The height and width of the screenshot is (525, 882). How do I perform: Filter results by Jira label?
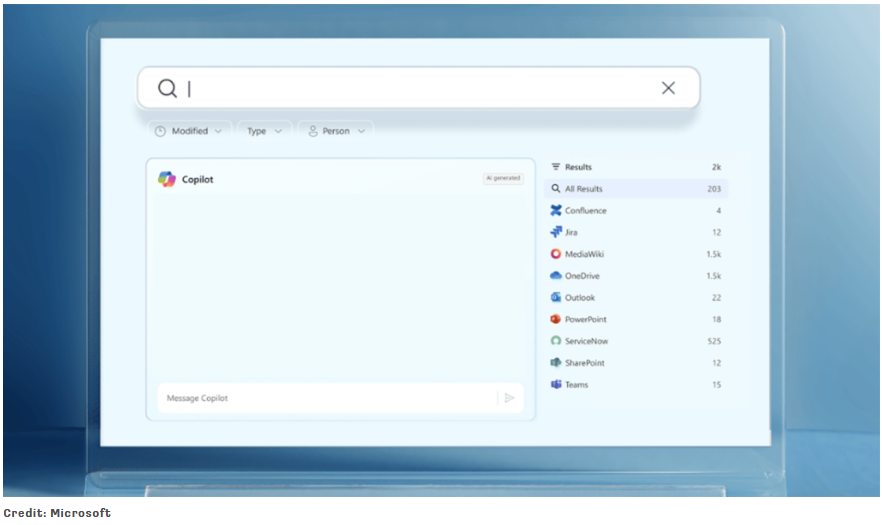(571, 232)
